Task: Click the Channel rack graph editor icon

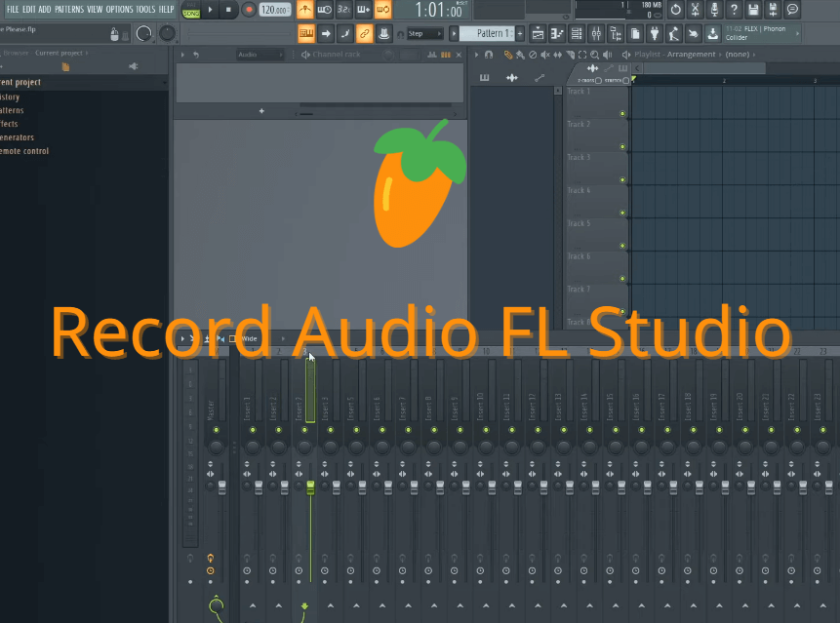Action: click(x=432, y=55)
